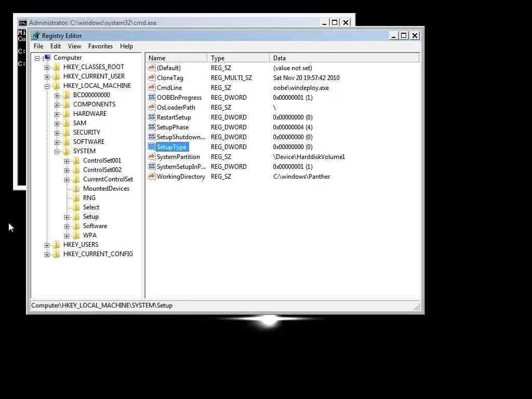This screenshot has height=399, width=532.
Task: Click the string icon beside CloneTag
Action: 152,77
